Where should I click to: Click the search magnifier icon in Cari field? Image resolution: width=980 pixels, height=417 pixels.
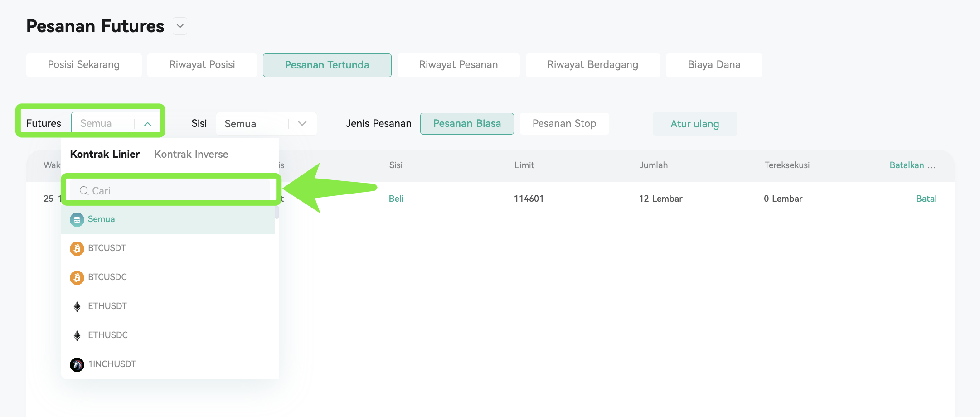pos(84,191)
